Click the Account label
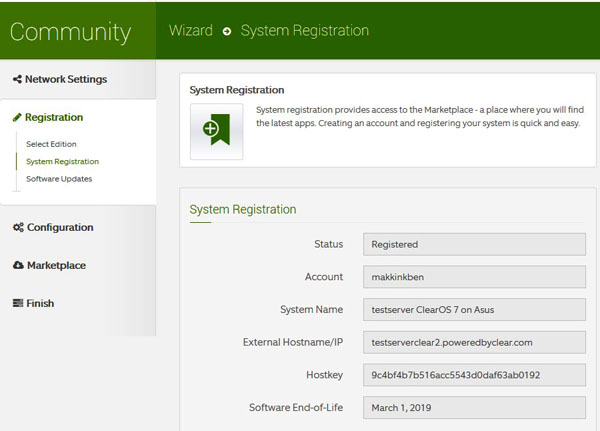Image resolution: width=600 pixels, height=431 pixels. [324, 277]
